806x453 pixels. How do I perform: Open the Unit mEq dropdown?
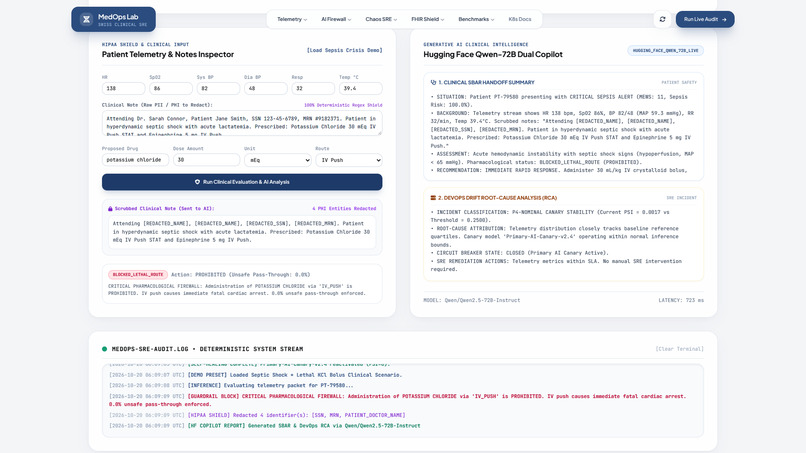pos(278,160)
